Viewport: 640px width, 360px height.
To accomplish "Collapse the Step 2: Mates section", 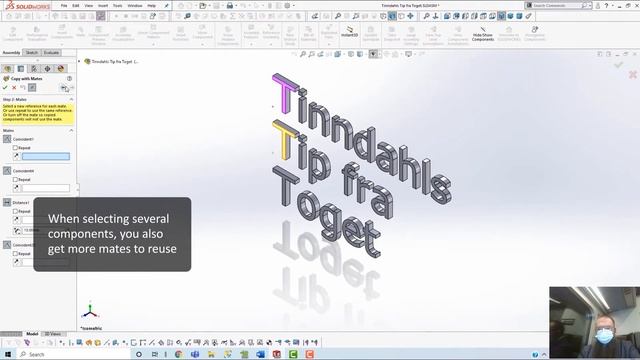I will 71,99.
